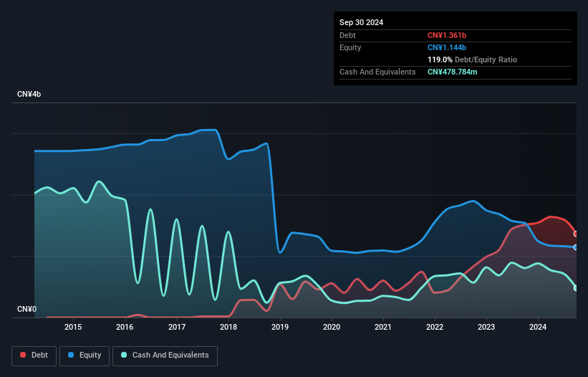Toggle the Debt series legend button

[x=34, y=355]
